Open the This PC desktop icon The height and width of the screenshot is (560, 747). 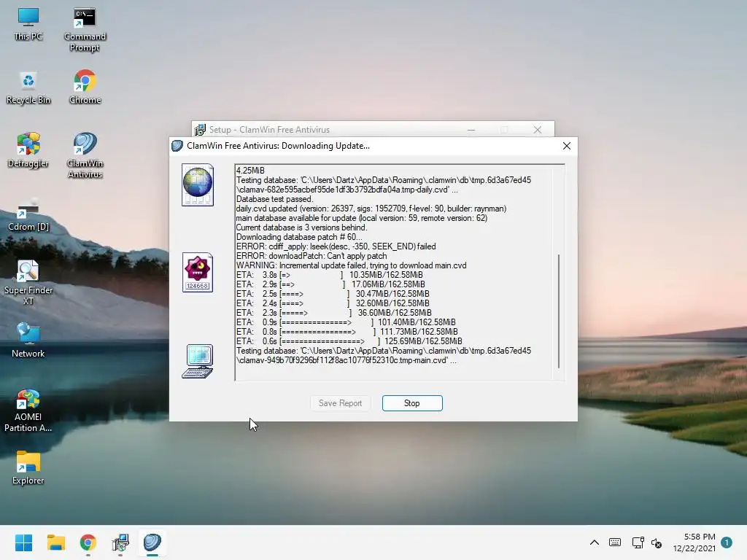28,24
